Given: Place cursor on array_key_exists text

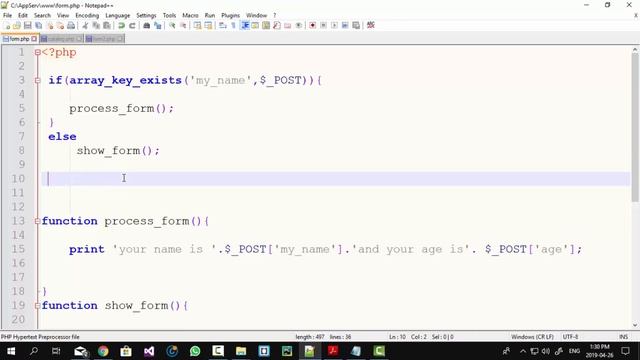Looking at the screenshot, I should coord(125,80).
